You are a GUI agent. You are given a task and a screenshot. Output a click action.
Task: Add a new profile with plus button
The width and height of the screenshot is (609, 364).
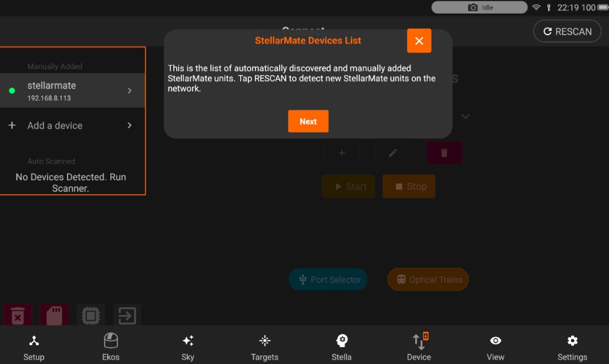click(342, 153)
